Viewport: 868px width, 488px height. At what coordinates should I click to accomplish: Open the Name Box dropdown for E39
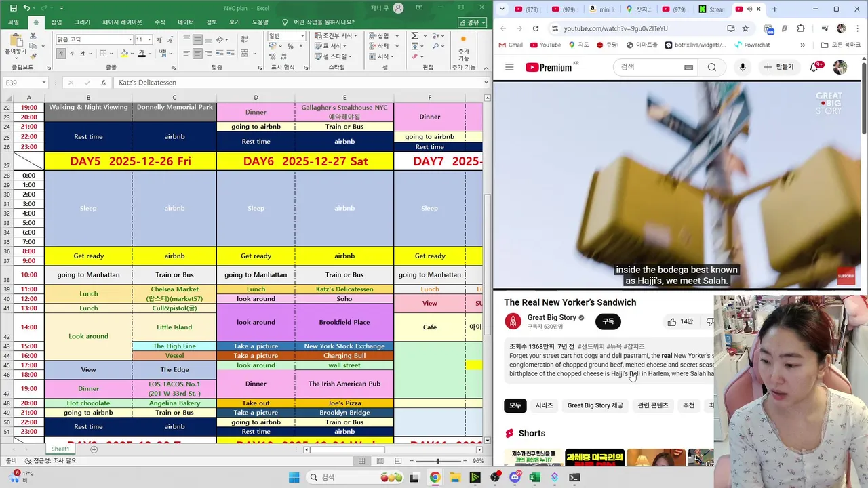(x=43, y=83)
